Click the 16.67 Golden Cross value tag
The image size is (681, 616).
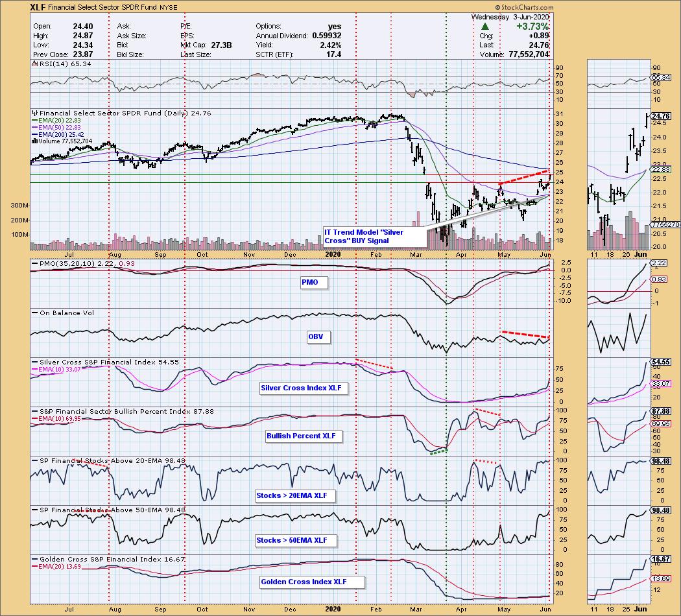(x=661, y=559)
